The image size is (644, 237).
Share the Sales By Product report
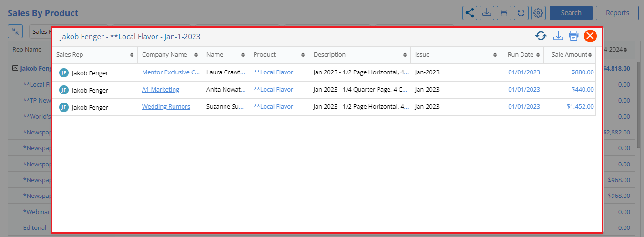pos(470,13)
